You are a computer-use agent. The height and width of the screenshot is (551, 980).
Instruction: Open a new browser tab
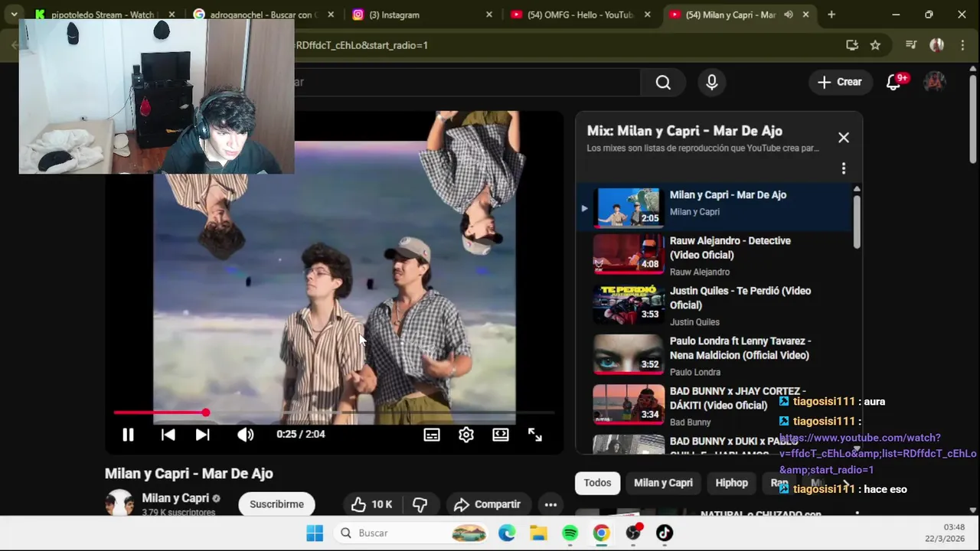point(831,15)
